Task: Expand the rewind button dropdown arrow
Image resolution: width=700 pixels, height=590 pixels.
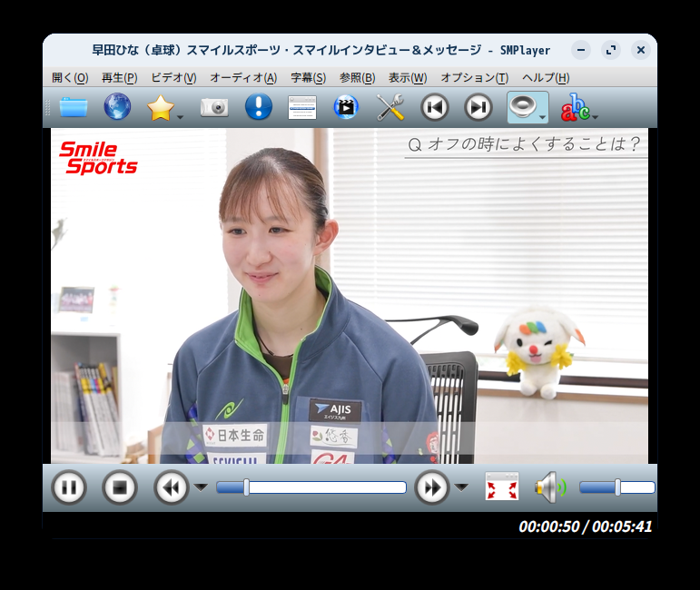Action: coord(201,487)
